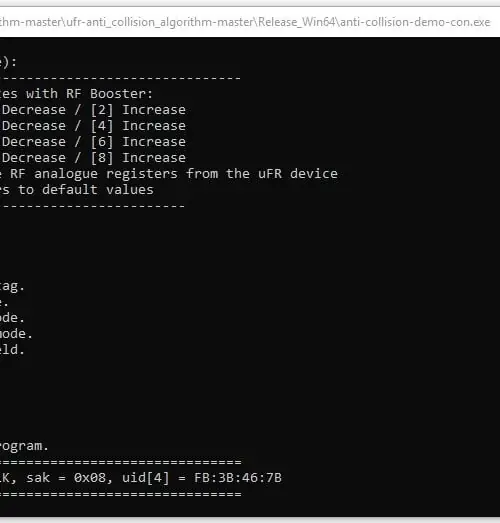Select the [2] Increase option text
Screen dimensions: 500x523
(138, 110)
